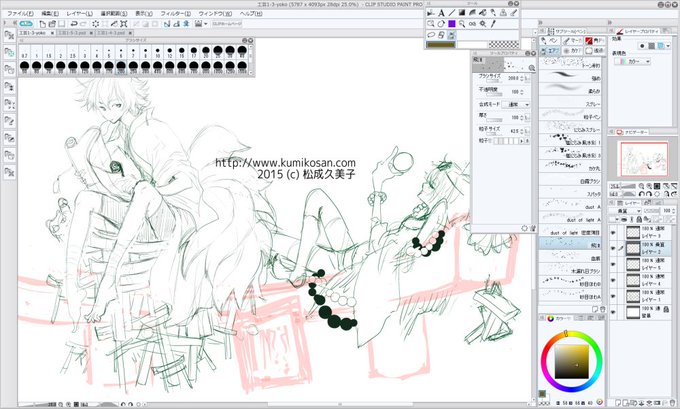Open the 合成モード blend mode dropdown in Tool Property

pos(516,105)
